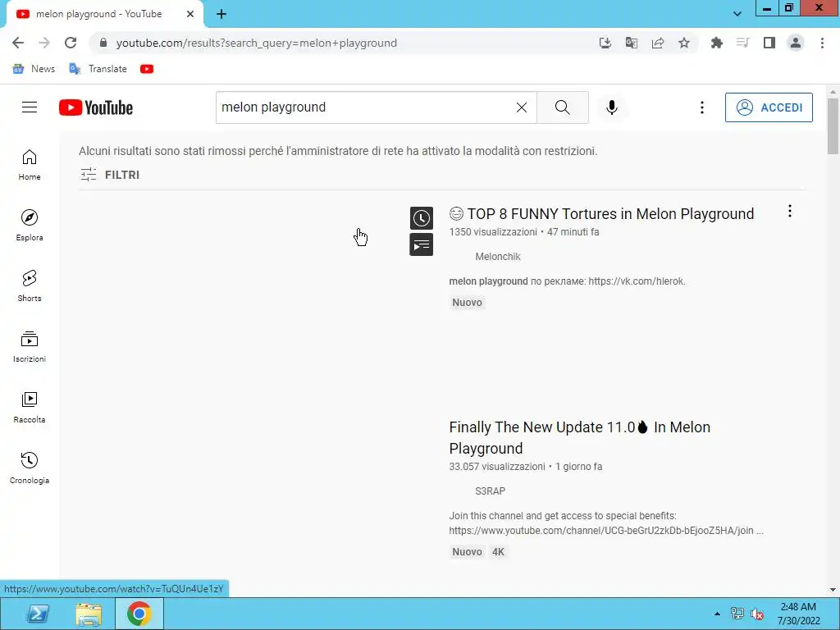The image size is (840, 630).
Task: Add TOP 8 FUNNY video to Watch Later
Action: point(422,218)
